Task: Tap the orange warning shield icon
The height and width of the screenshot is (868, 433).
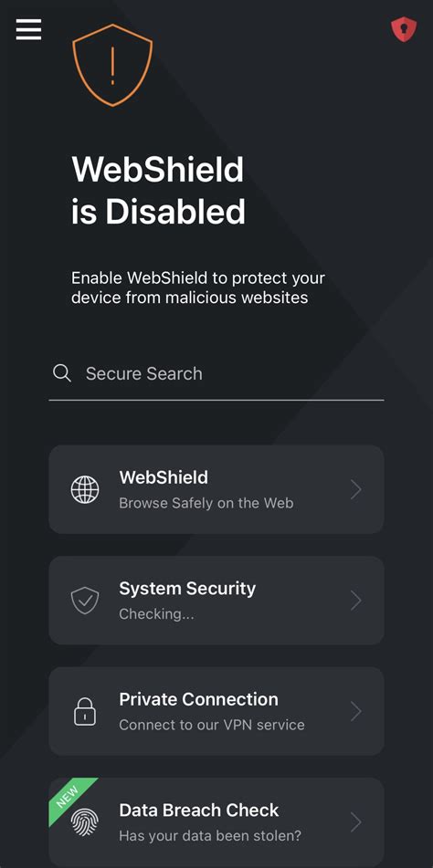Action: pyautogui.click(x=112, y=65)
